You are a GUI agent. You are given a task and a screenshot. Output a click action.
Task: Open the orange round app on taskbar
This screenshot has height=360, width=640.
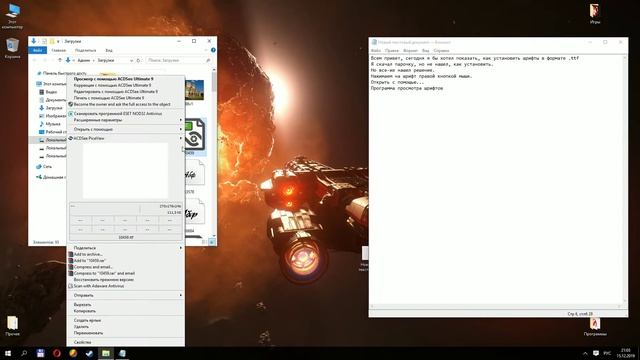tap(73, 353)
